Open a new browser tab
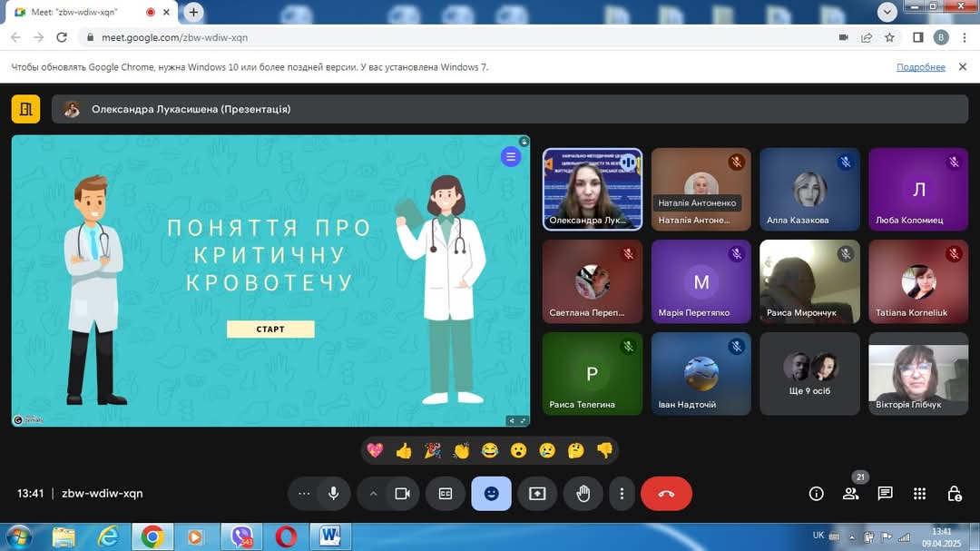Viewport: 980px width, 551px height. point(194,12)
